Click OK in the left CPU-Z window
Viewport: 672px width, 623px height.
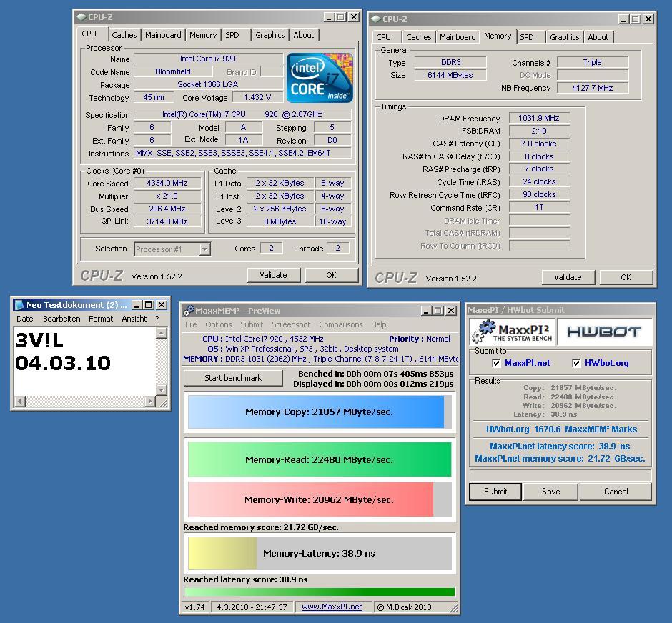(x=331, y=275)
